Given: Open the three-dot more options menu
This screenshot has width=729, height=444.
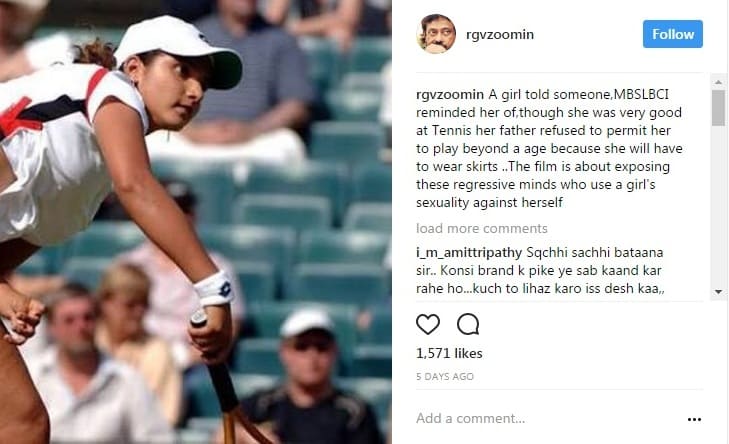Looking at the screenshot, I should coord(694,419).
